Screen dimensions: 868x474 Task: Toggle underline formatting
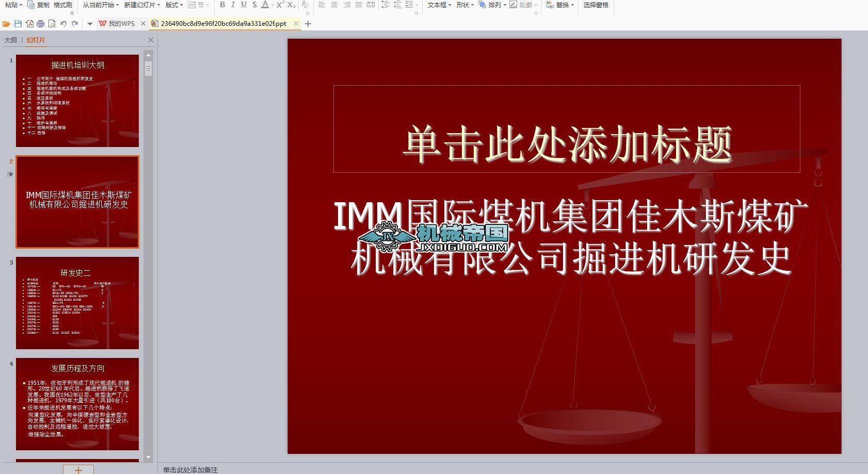pos(243,6)
